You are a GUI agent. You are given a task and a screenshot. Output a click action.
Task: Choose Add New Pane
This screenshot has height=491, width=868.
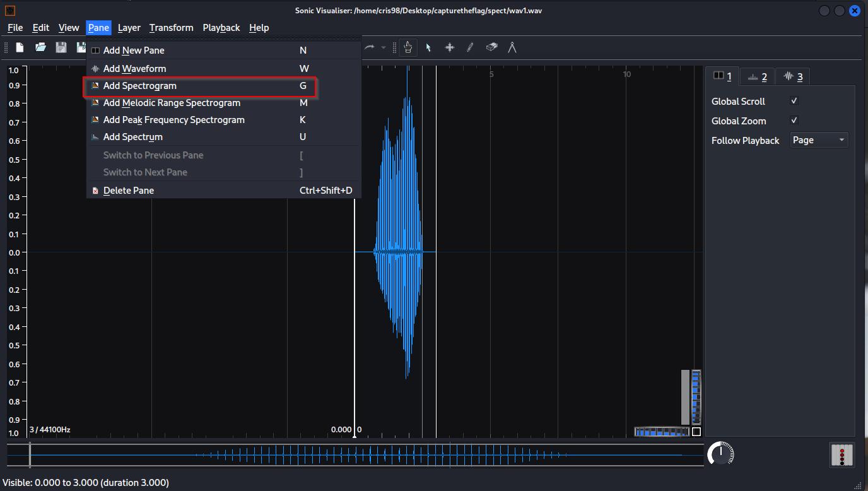pyautogui.click(x=223, y=50)
